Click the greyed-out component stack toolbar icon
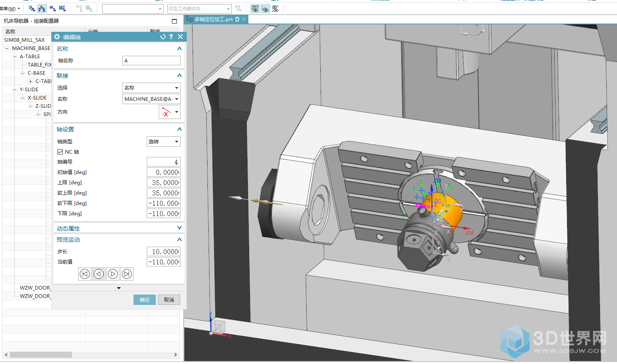 pos(90,9)
